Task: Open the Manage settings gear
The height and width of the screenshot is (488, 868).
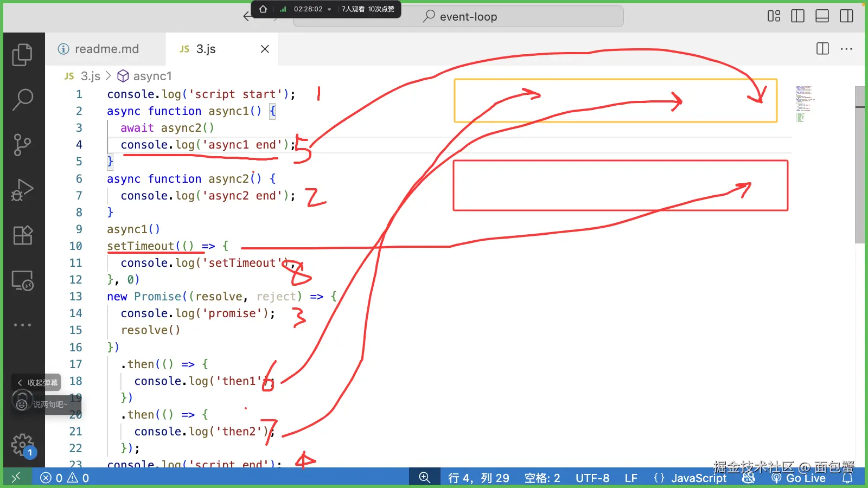Action: (x=22, y=445)
